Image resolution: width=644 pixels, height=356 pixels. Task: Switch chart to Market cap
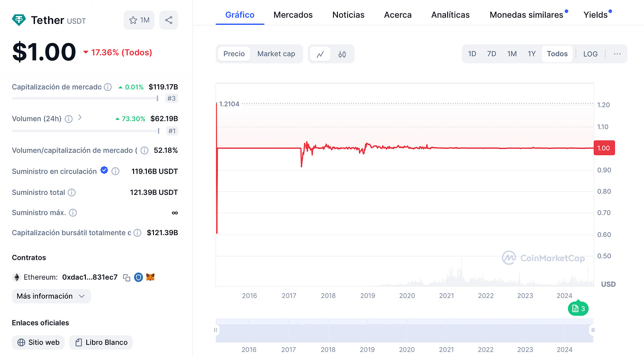pyautogui.click(x=276, y=54)
